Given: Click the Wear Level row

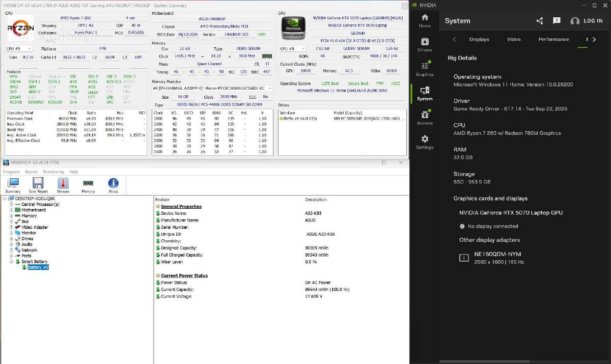Looking at the screenshot, I should [x=282, y=262].
